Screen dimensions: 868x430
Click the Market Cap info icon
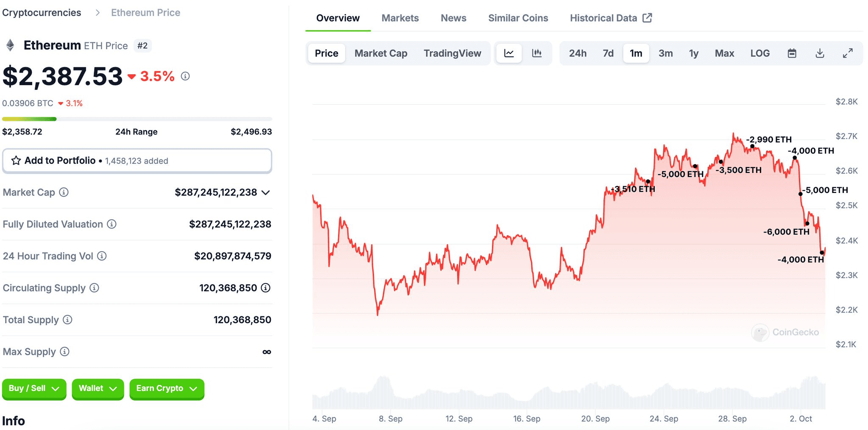point(64,192)
